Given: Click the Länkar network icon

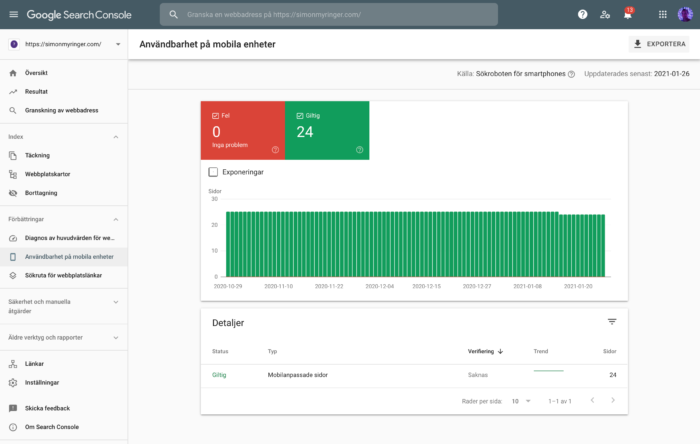Looking at the screenshot, I should click(x=13, y=364).
